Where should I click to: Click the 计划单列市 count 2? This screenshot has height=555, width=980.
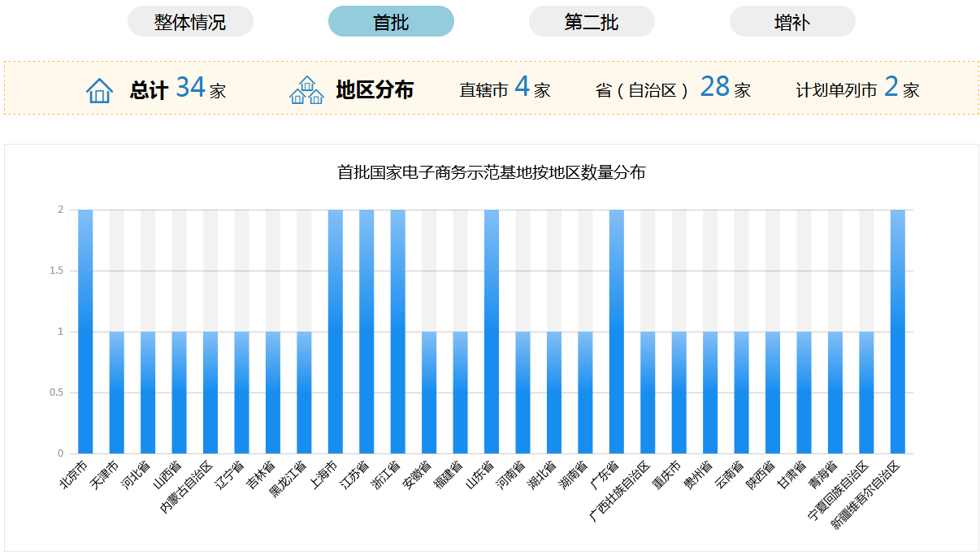(x=891, y=88)
